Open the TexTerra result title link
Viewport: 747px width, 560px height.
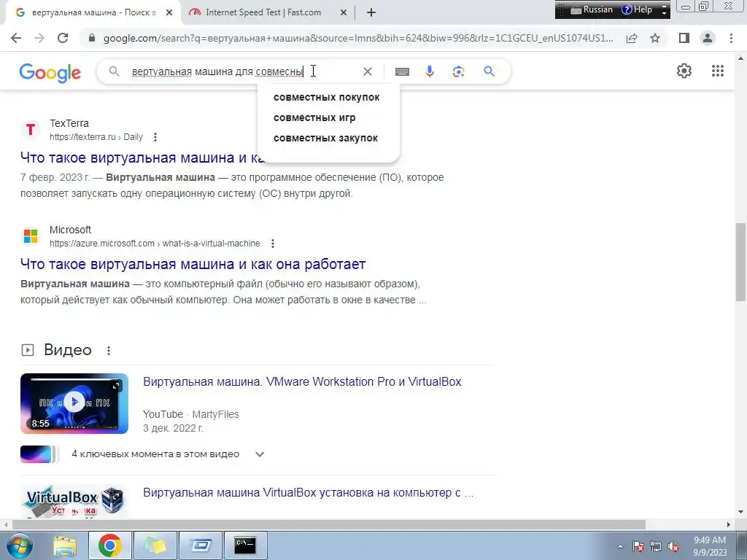coord(142,157)
